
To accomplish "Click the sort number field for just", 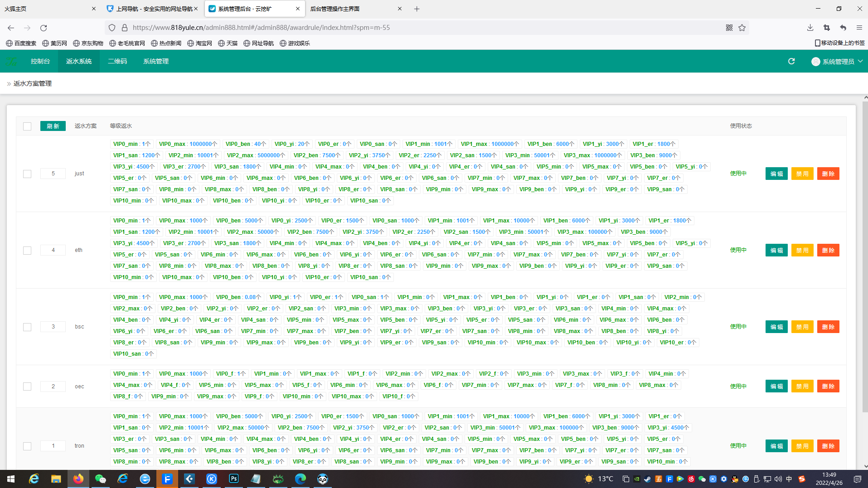I will point(53,174).
